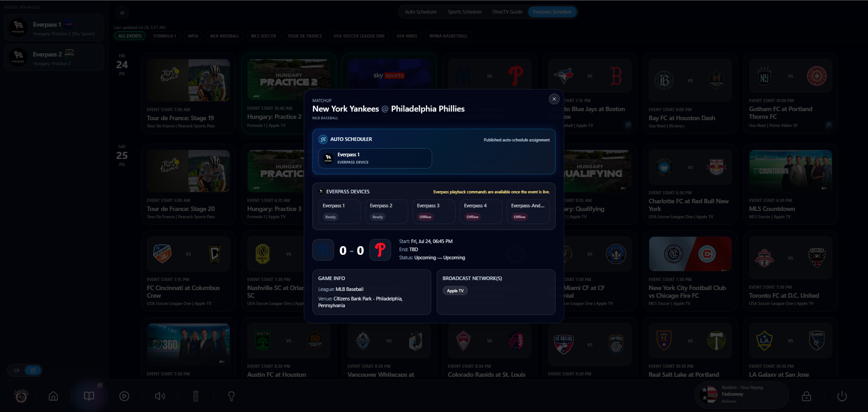The width and height of the screenshot is (868, 412).
Task: Switch to the Auto Scheduler tab
Action: [421, 12]
